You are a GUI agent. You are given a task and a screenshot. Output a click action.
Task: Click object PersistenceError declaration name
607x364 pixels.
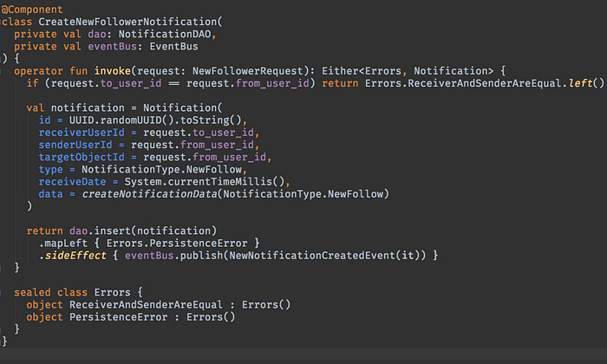point(119,317)
